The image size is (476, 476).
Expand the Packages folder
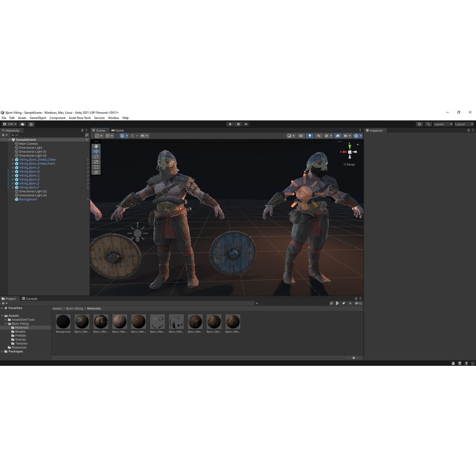tap(2, 352)
